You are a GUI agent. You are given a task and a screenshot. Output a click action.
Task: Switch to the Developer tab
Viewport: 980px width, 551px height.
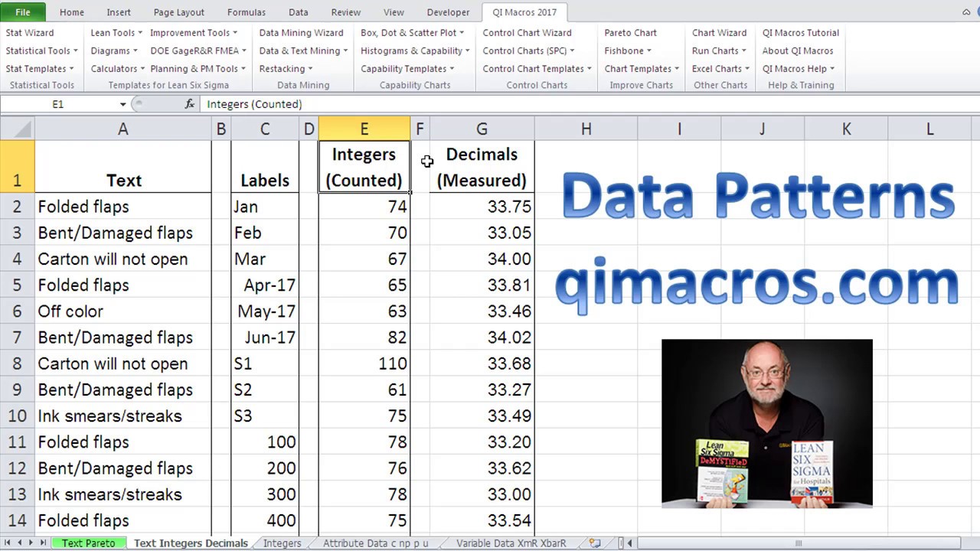tap(448, 12)
